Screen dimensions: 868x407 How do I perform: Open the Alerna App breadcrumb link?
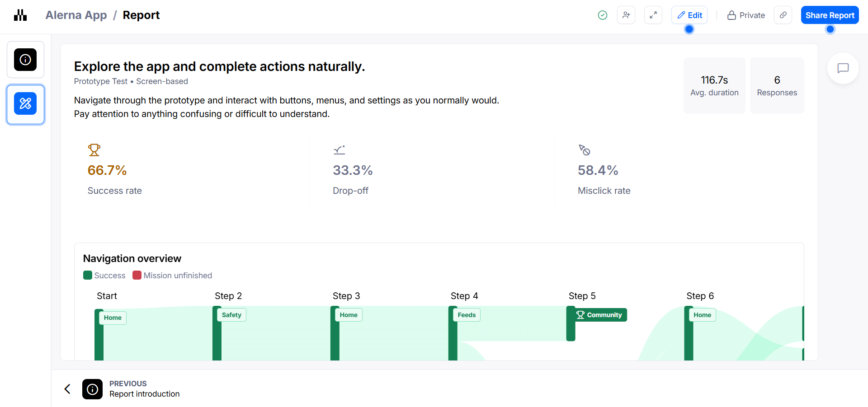pyautogui.click(x=76, y=15)
